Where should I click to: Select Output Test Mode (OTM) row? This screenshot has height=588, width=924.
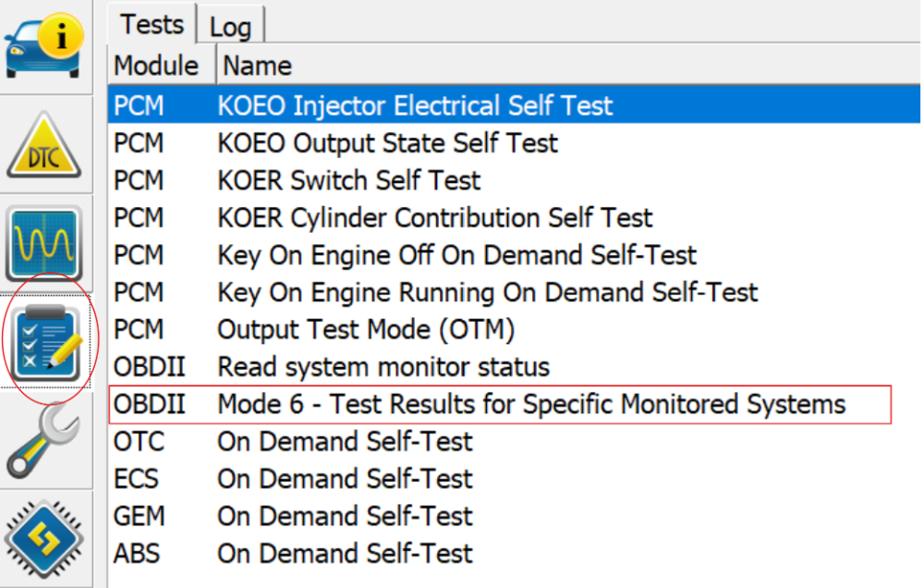pyautogui.click(x=514, y=329)
